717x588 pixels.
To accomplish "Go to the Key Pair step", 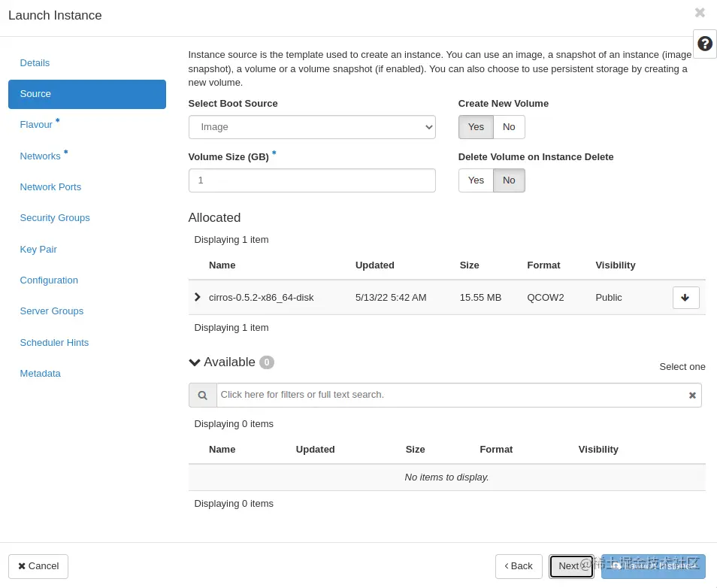I will click(38, 249).
